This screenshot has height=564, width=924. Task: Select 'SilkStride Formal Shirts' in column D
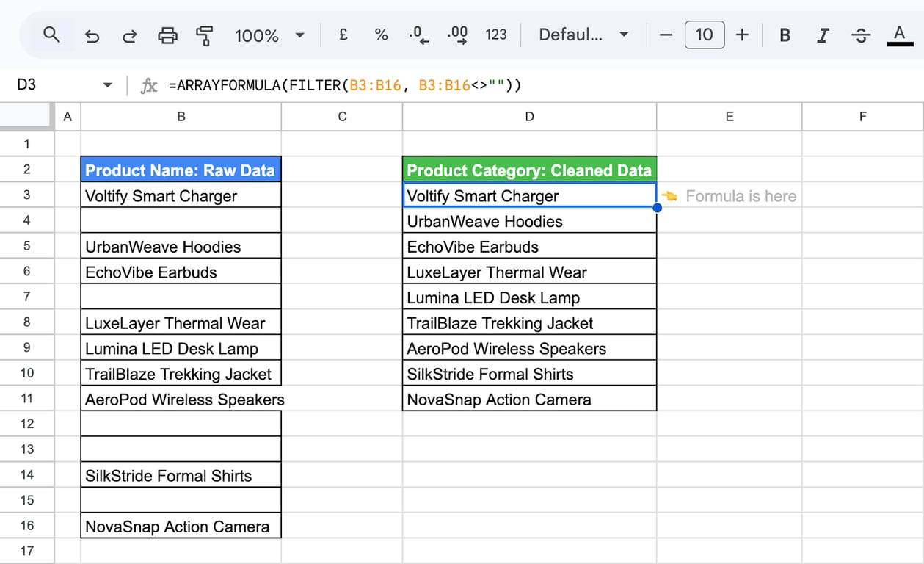529,373
